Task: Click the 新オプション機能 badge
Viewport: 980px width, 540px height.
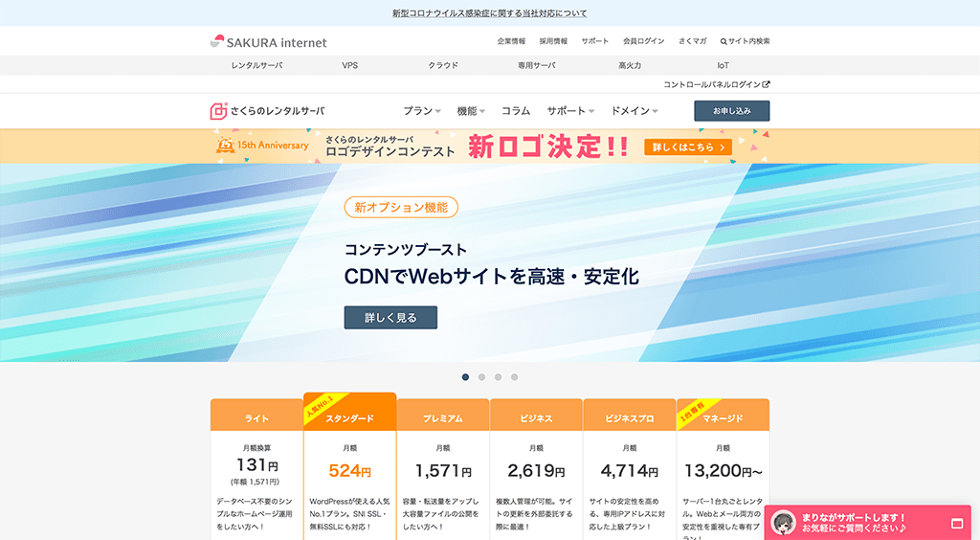Action: [401, 208]
